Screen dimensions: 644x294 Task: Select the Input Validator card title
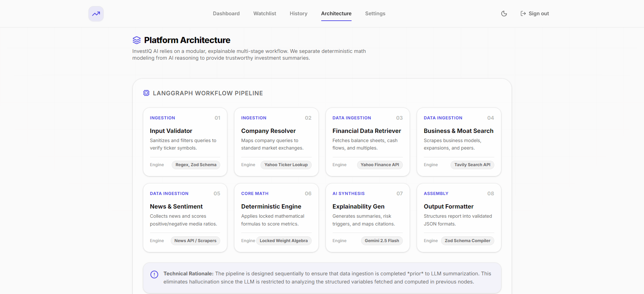(x=171, y=131)
